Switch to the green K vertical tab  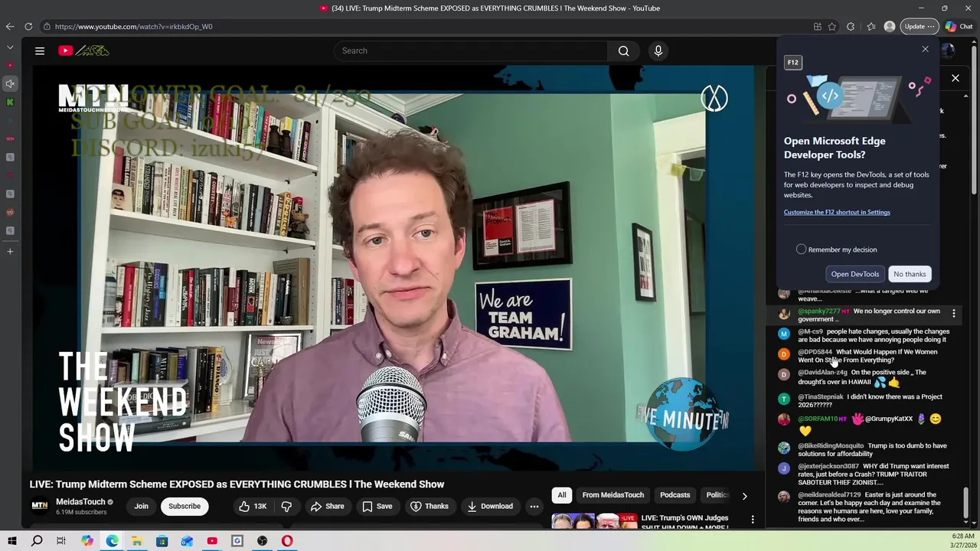coord(10,102)
